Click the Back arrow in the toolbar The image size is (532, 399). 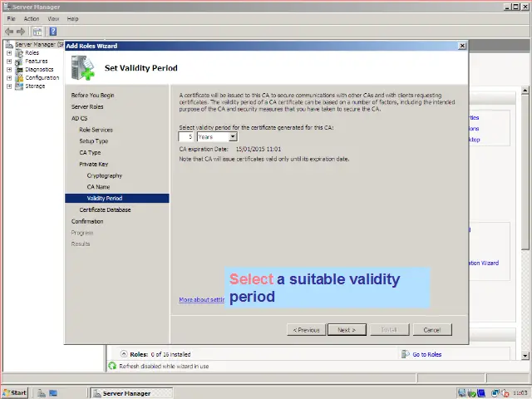click(x=9, y=32)
